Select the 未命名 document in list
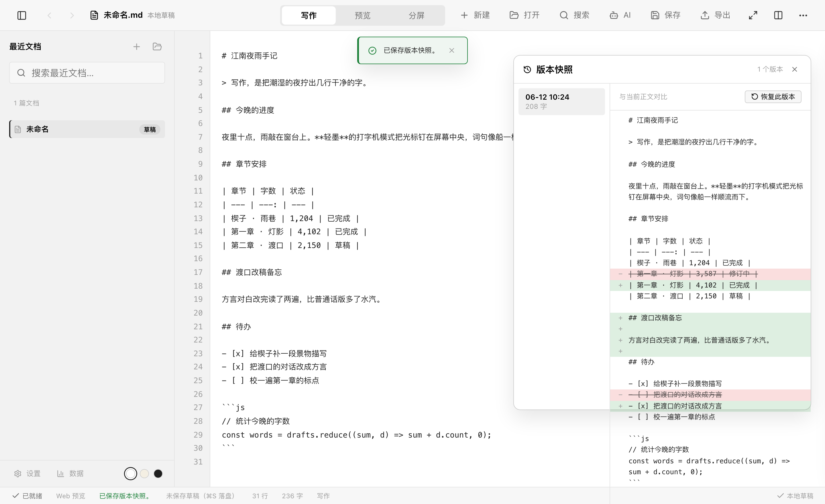825x504 pixels. 87,129
